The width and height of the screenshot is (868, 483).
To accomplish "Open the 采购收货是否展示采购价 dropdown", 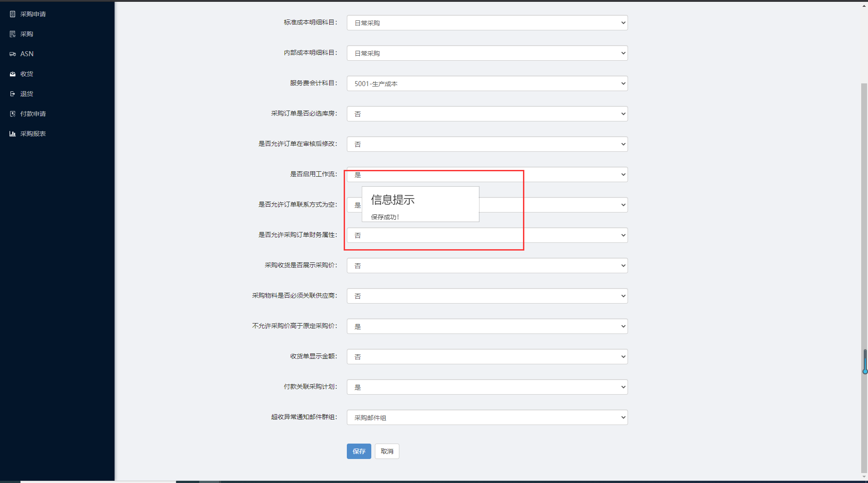I will click(x=487, y=266).
